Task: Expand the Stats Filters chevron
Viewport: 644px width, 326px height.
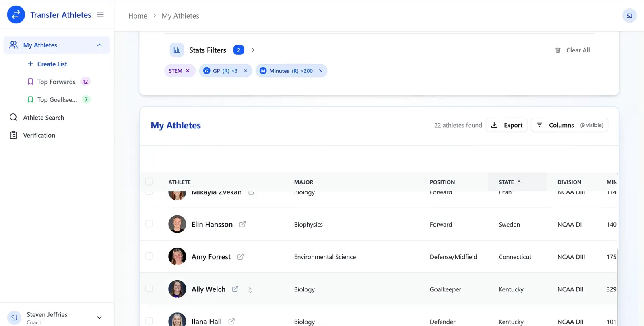Action: tap(253, 50)
